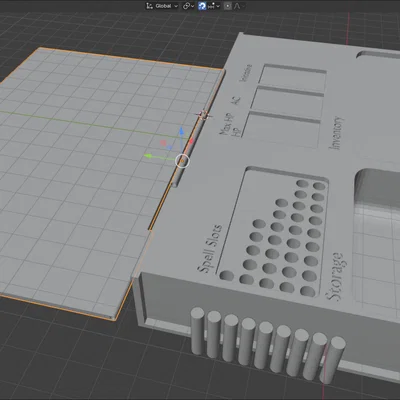Click the white circle at gizmo center
Viewport: 400px width, 400px height.
(182, 161)
